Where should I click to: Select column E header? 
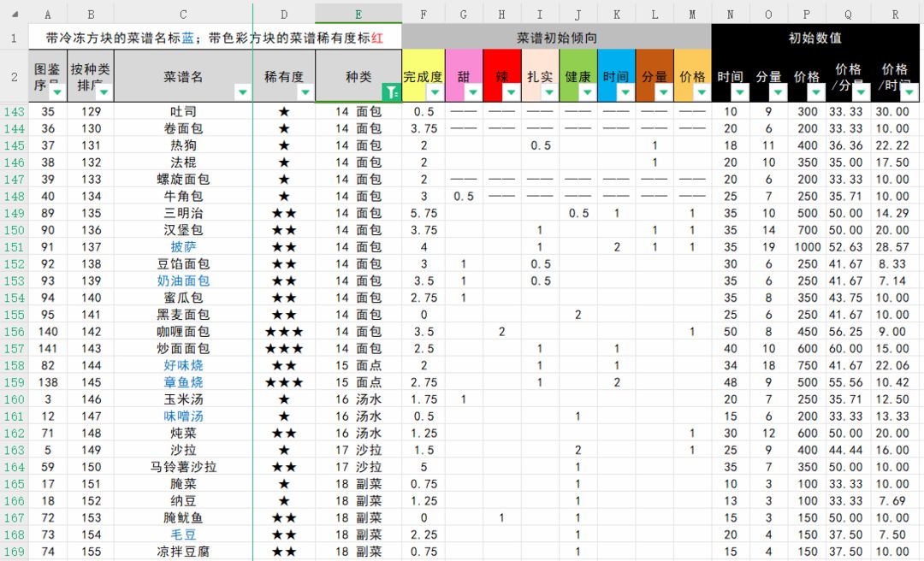(358, 15)
